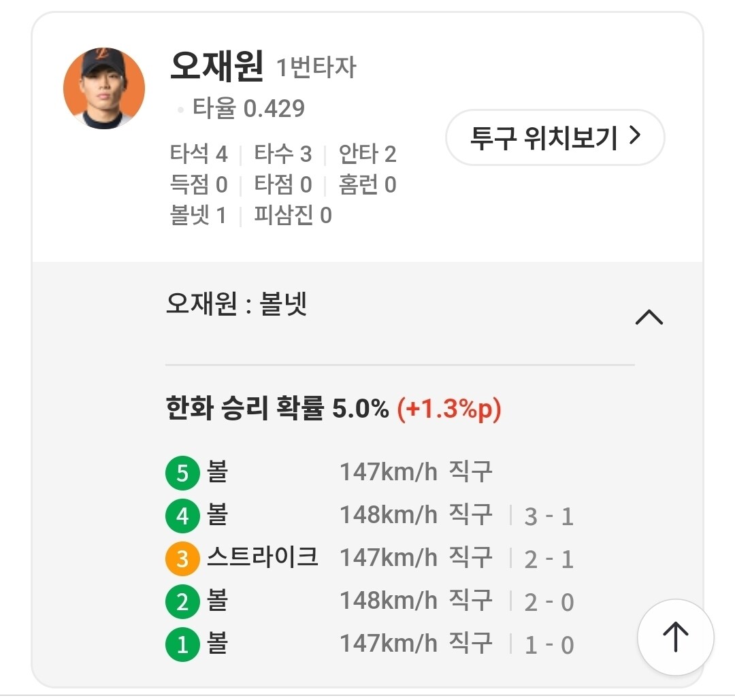Open 투구 위치보기 pitch location view
The height and width of the screenshot is (700, 735).
(554, 137)
